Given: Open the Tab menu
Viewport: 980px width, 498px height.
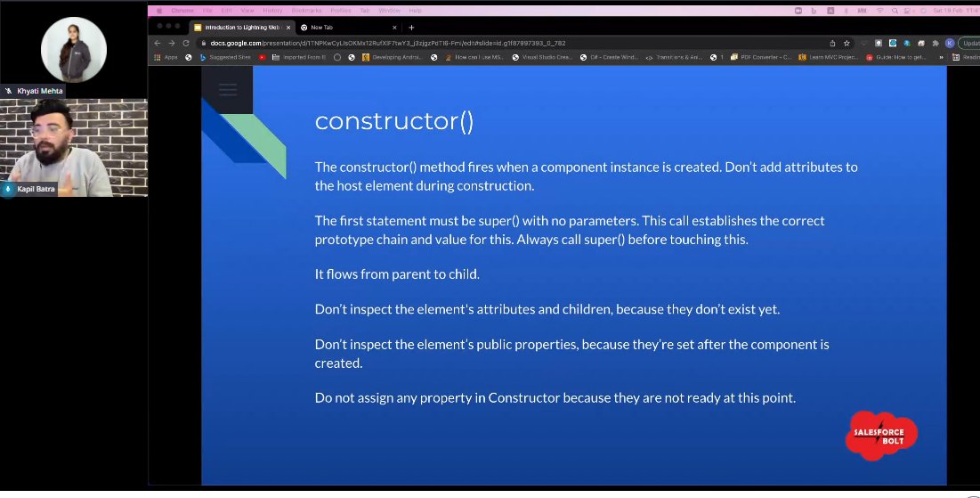Looking at the screenshot, I should click(364, 11).
